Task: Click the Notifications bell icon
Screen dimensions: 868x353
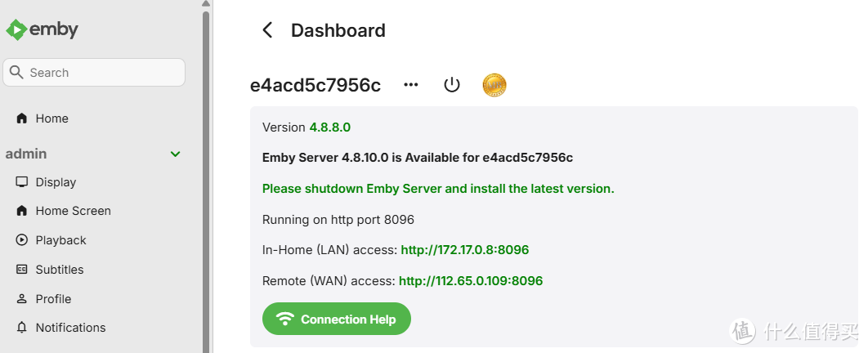Action: pos(21,328)
